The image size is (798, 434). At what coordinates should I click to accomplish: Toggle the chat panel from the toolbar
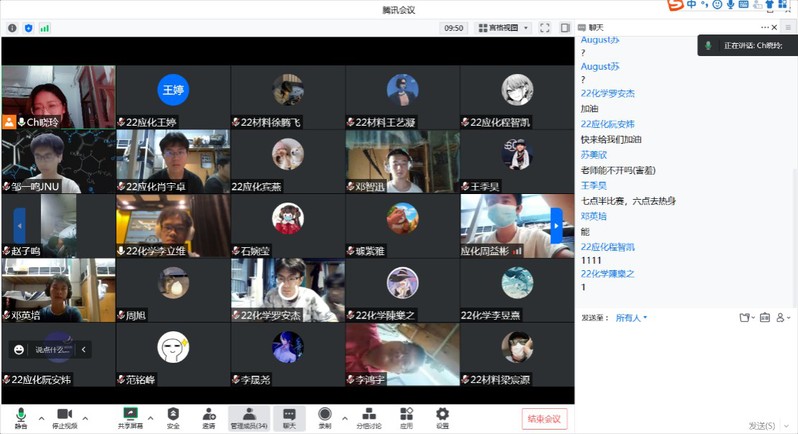pyautogui.click(x=289, y=416)
